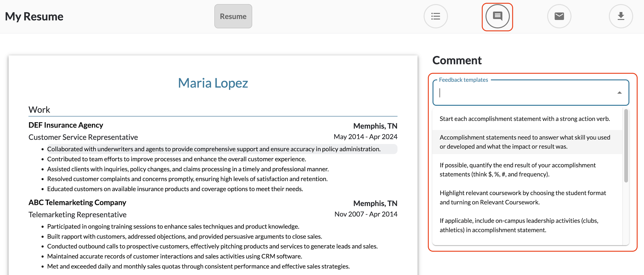Click the 'Contributed to team efforts' bullet
Screen dimensions: 644x275
point(176,159)
